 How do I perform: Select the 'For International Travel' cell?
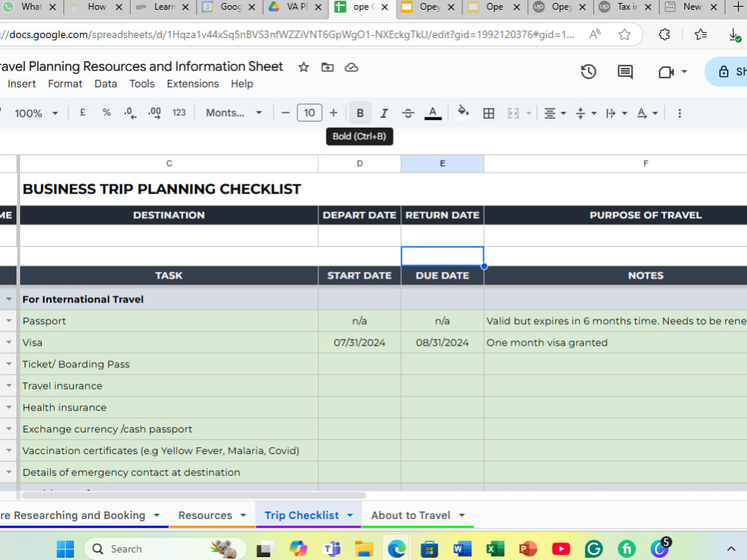point(169,299)
